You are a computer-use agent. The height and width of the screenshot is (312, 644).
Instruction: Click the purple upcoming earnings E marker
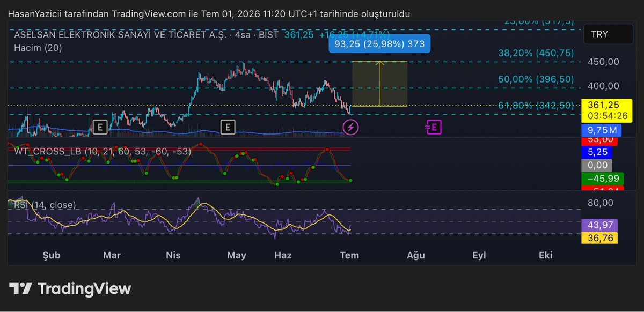coord(434,127)
